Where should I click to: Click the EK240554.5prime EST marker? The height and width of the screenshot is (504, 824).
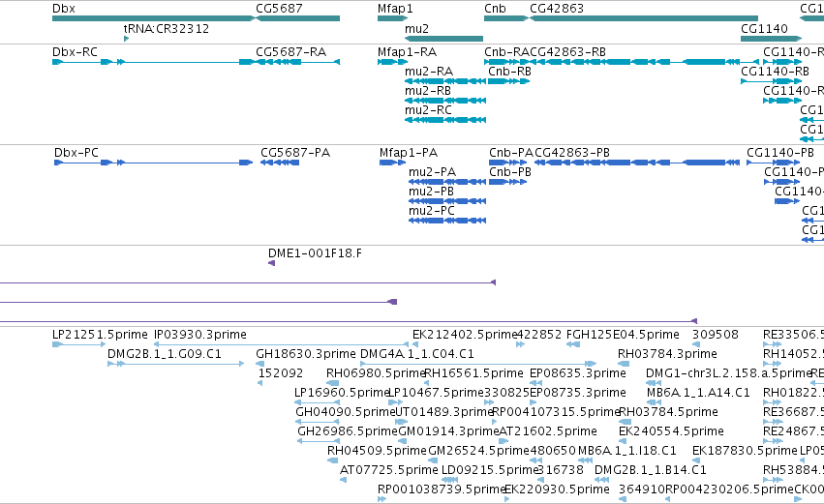point(623,441)
